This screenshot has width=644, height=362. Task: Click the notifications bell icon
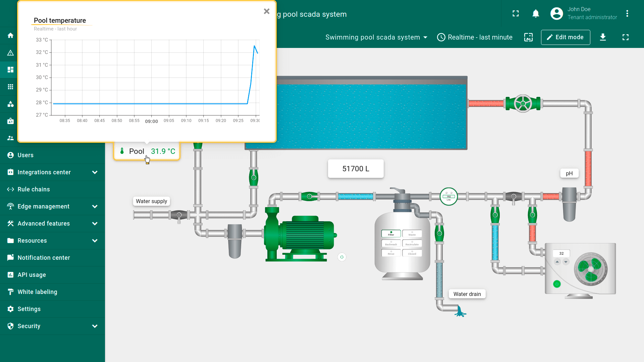pos(536,14)
